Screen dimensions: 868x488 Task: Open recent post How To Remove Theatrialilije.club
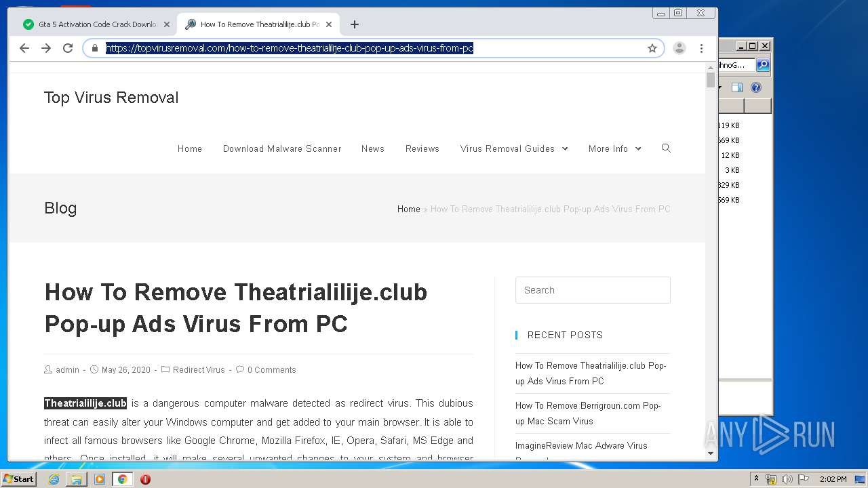click(591, 373)
